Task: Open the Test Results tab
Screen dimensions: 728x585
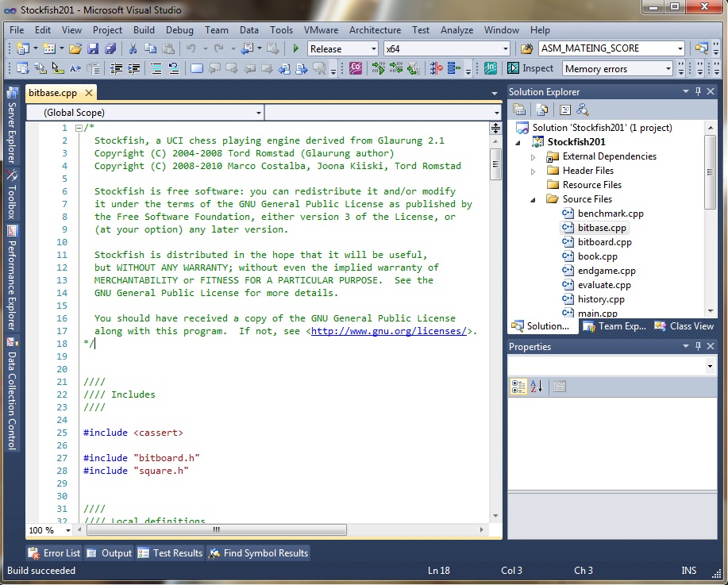Action: 171,553
